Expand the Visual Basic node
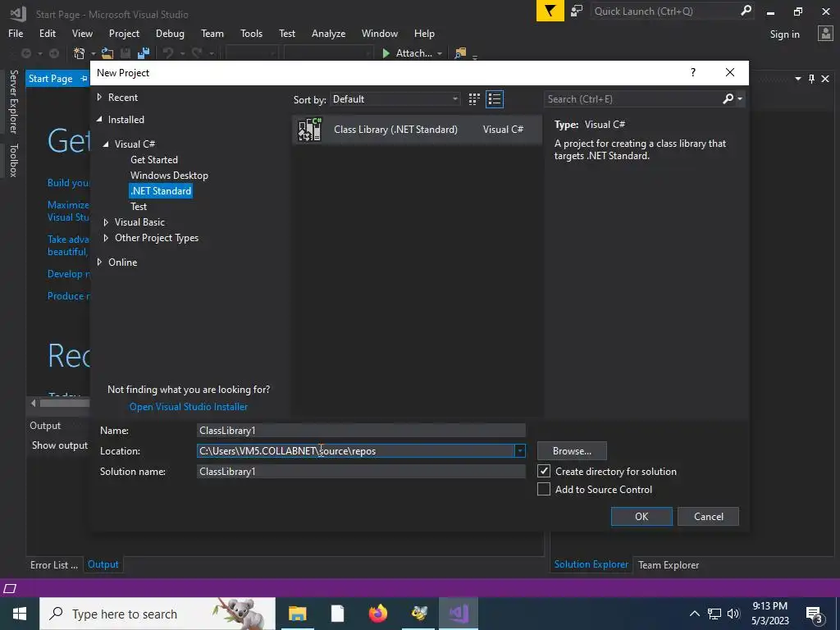Viewport: 840px width, 630px height. [106, 221]
